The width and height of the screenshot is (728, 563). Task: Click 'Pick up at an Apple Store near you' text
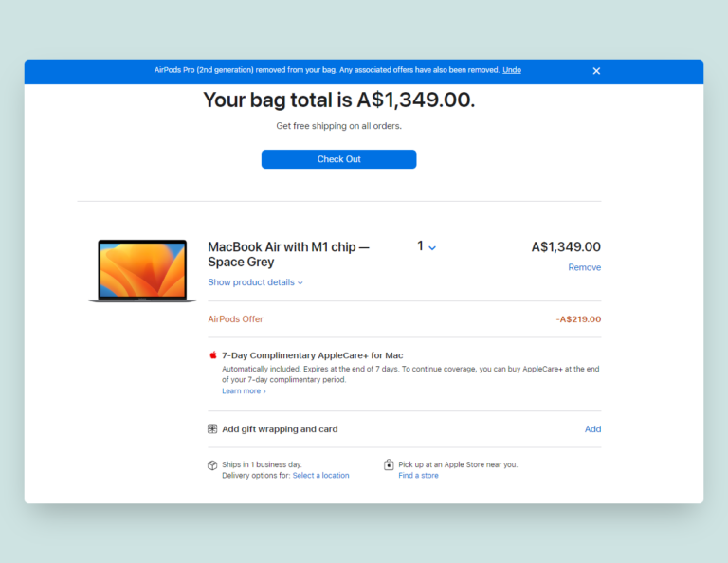click(458, 464)
